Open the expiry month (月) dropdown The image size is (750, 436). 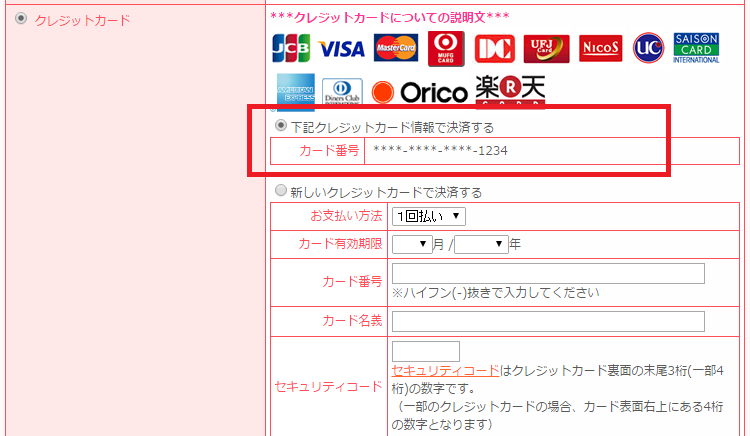pyautogui.click(x=412, y=244)
